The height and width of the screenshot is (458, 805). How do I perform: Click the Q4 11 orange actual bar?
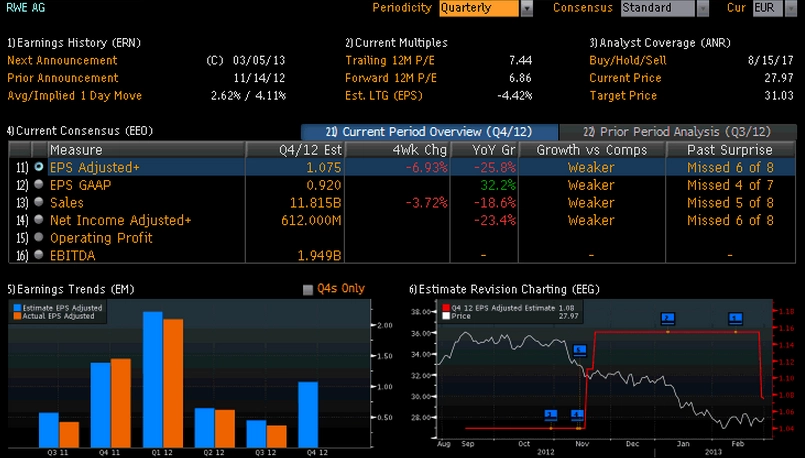click(x=121, y=403)
